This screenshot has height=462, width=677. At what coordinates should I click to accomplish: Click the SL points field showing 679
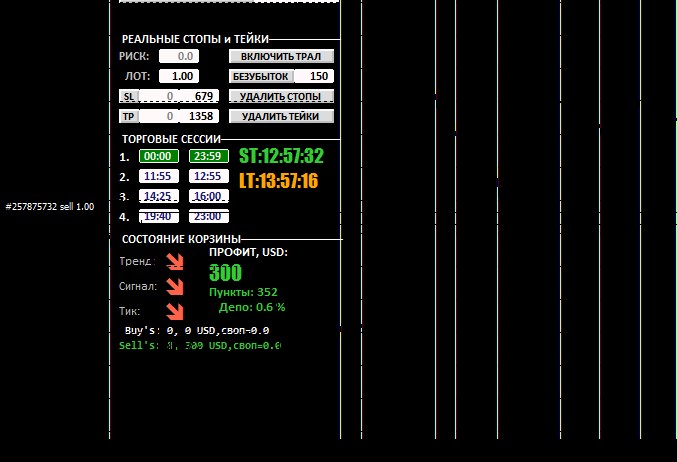pyautogui.click(x=199, y=96)
